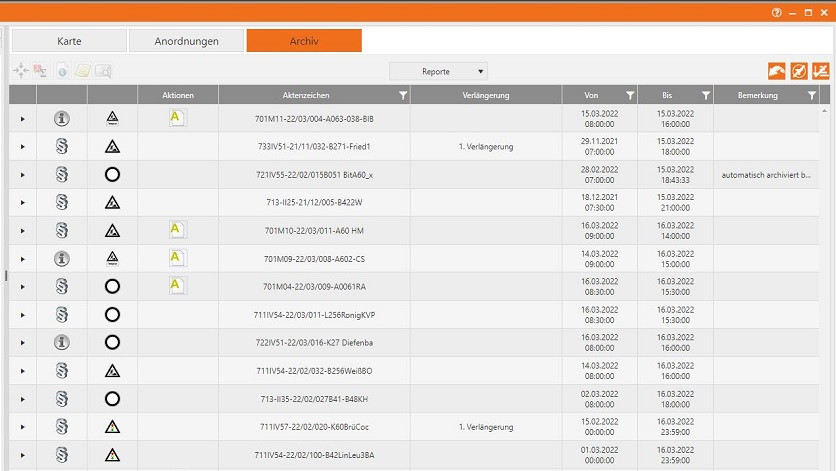Click the orange compass icon button

tap(798, 71)
